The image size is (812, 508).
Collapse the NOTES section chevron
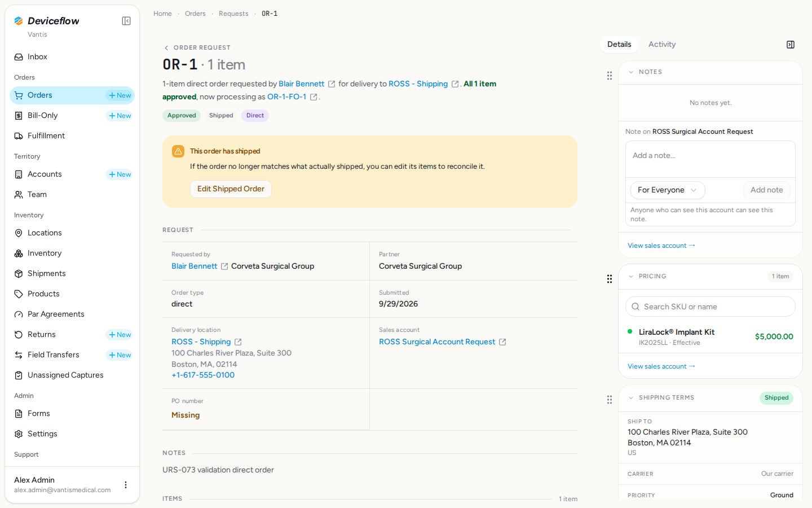pos(631,72)
